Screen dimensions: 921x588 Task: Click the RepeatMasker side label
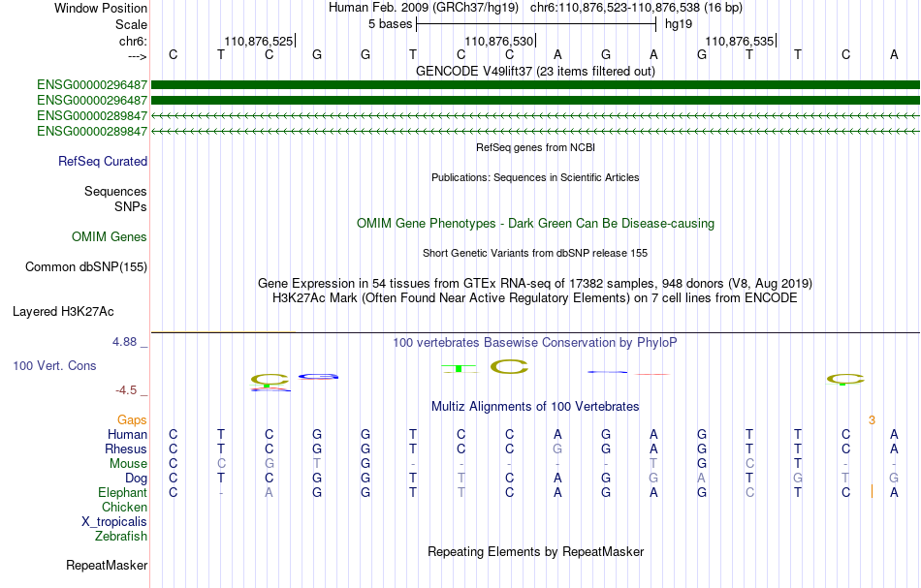[x=107, y=566]
